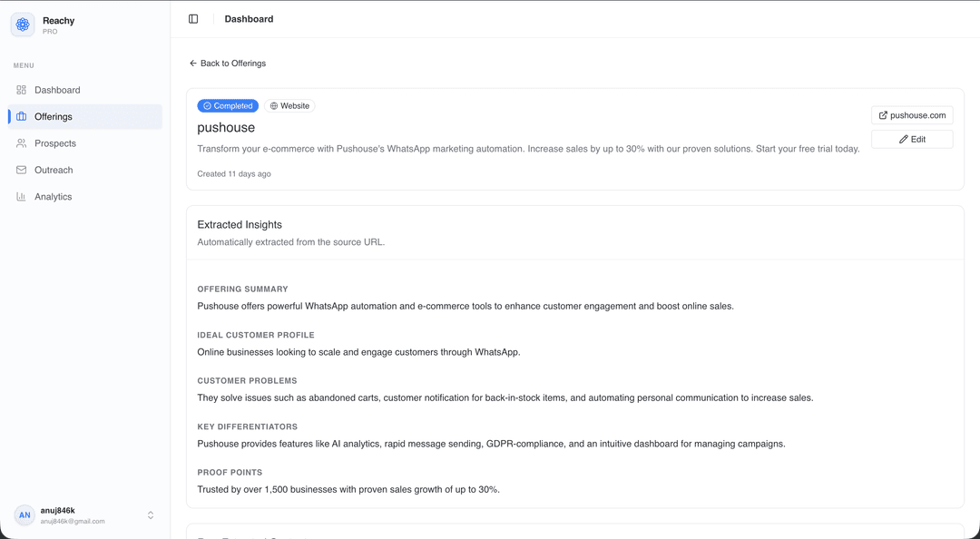Click the Dashboard breadcrumb title

pyautogui.click(x=249, y=19)
